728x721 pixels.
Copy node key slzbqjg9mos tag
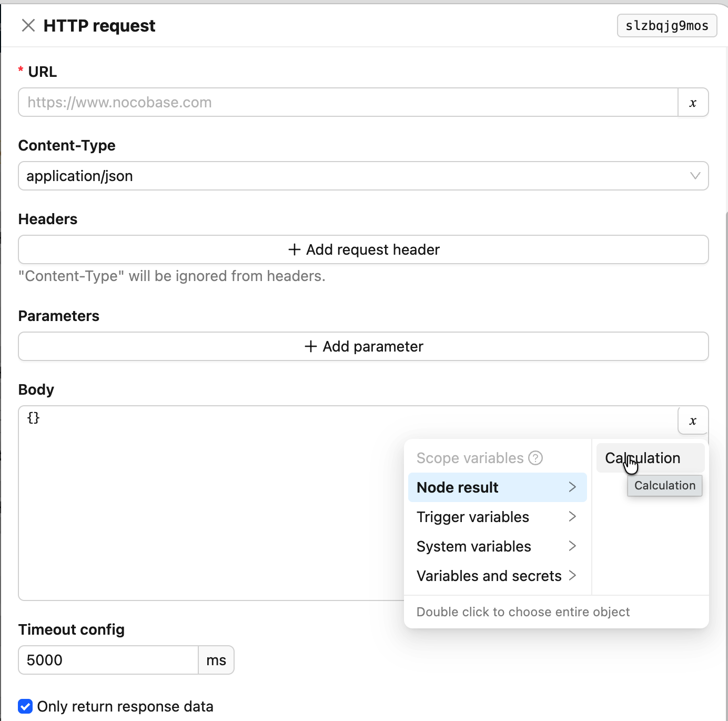(667, 26)
